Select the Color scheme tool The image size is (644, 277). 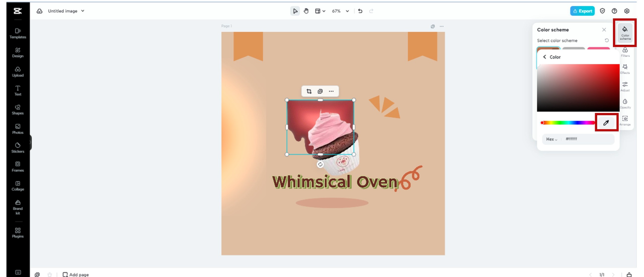pyautogui.click(x=625, y=33)
